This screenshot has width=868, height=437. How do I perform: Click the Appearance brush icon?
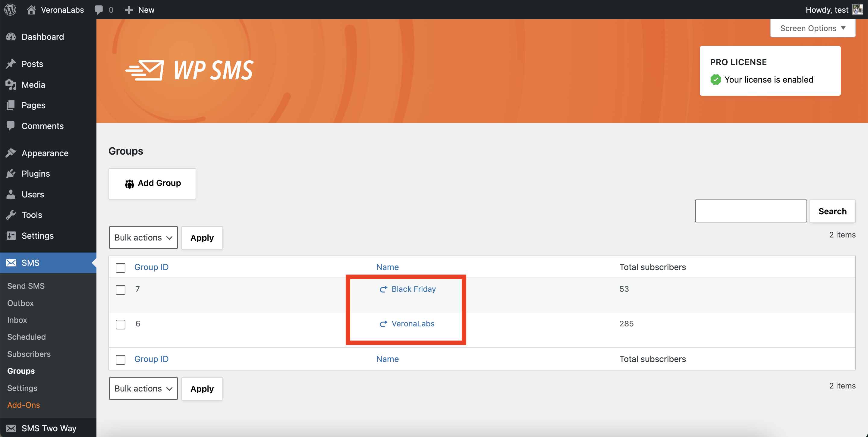click(11, 153)
